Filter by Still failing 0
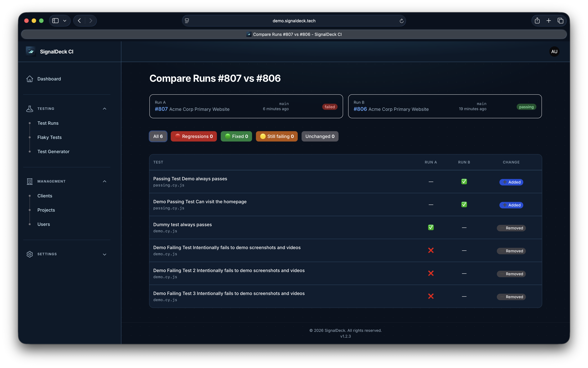 (x=277, y=136)
